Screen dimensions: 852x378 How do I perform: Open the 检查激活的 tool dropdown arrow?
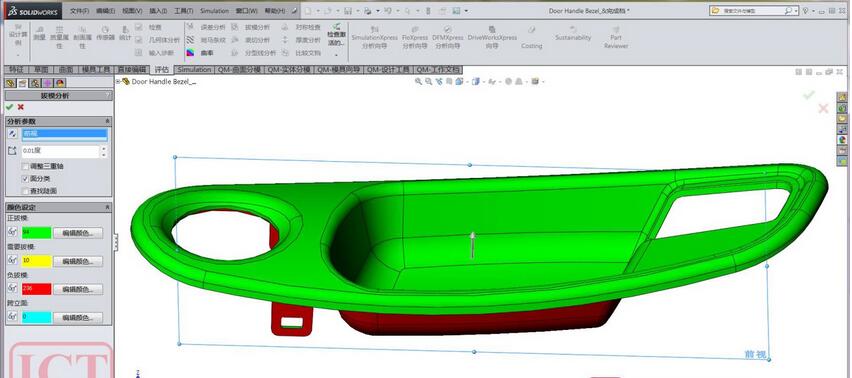(x=336, y=55)
